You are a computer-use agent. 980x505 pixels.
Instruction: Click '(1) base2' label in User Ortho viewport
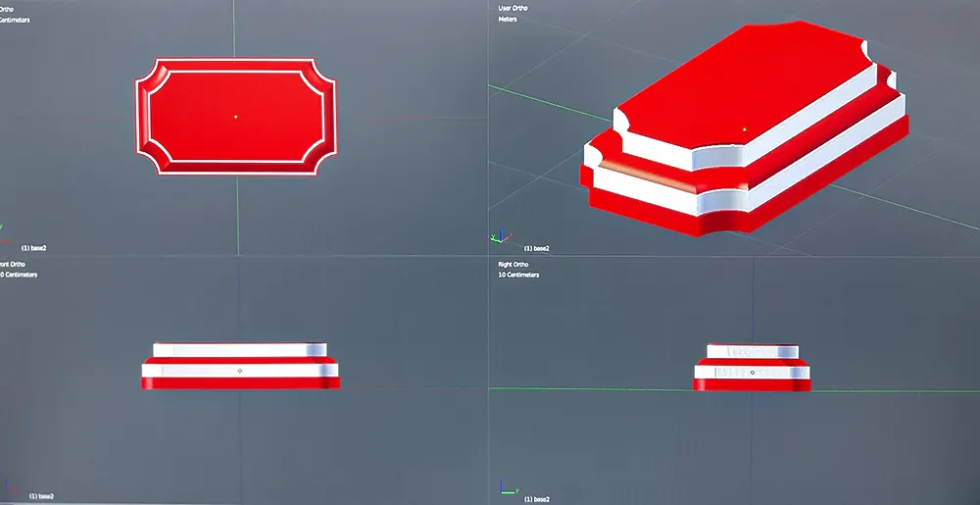click(x=536, y=248)
